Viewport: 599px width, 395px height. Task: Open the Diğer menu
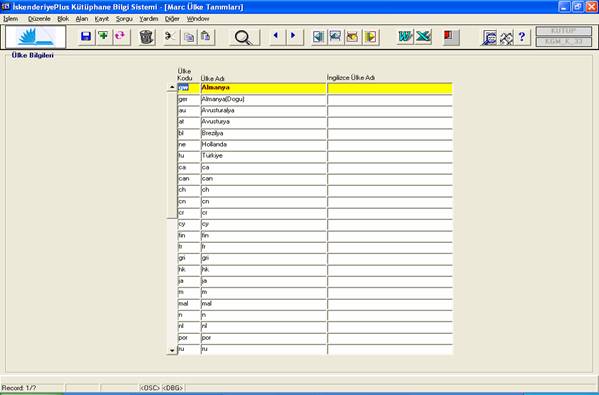click(x=172, y=19)
